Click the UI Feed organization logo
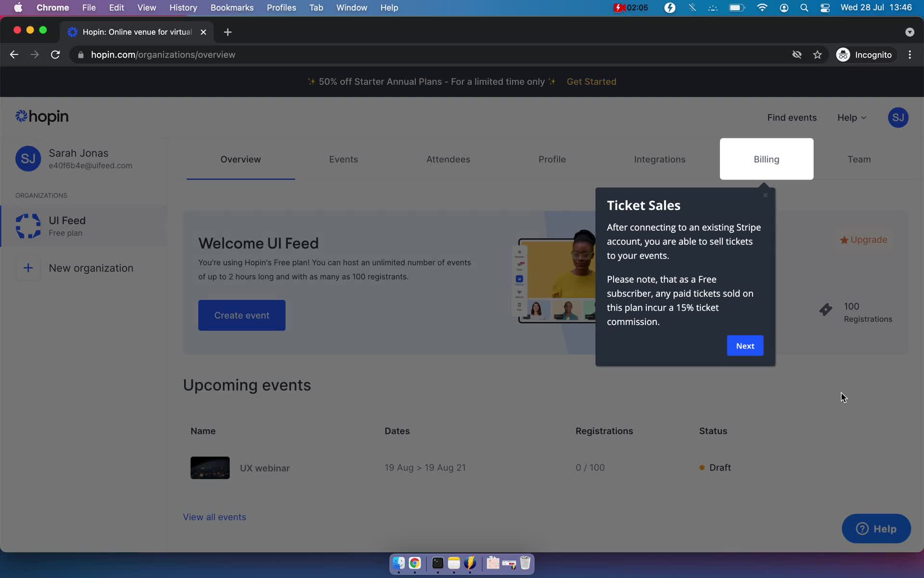The width and height of the screenshot is (924, 578). click(x=28, y=226)
